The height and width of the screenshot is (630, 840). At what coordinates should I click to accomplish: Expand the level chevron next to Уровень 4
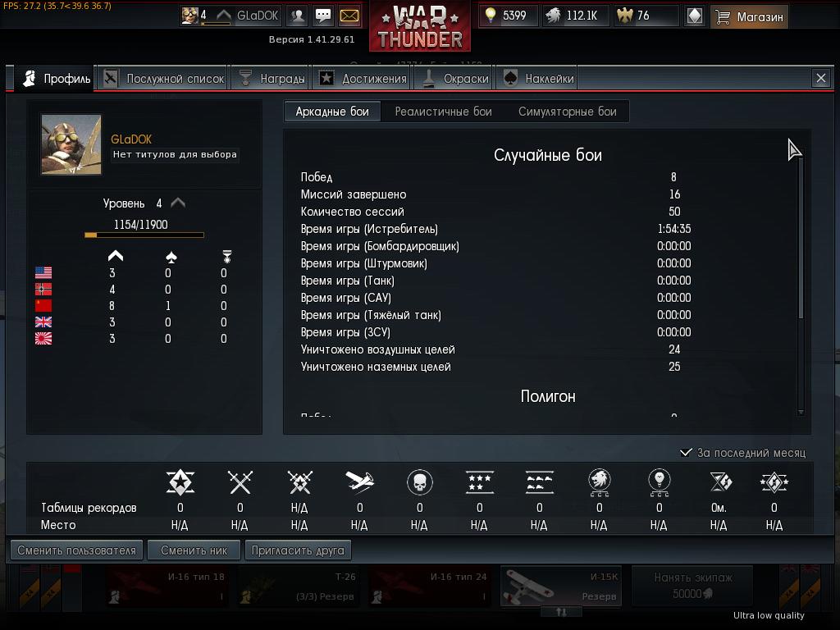(x=178, y=203)
